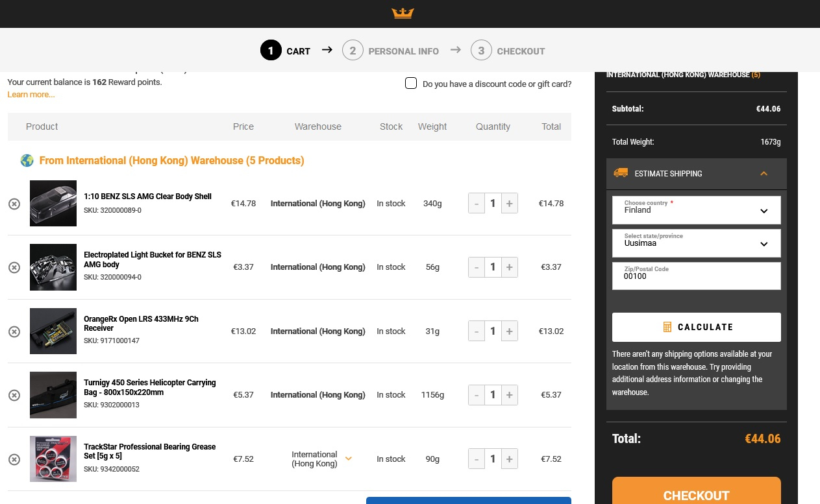Decrease quantity of TrackStar Bearing Grease
820x504 pixels.
pyautogui.click(x=477, y=459)
